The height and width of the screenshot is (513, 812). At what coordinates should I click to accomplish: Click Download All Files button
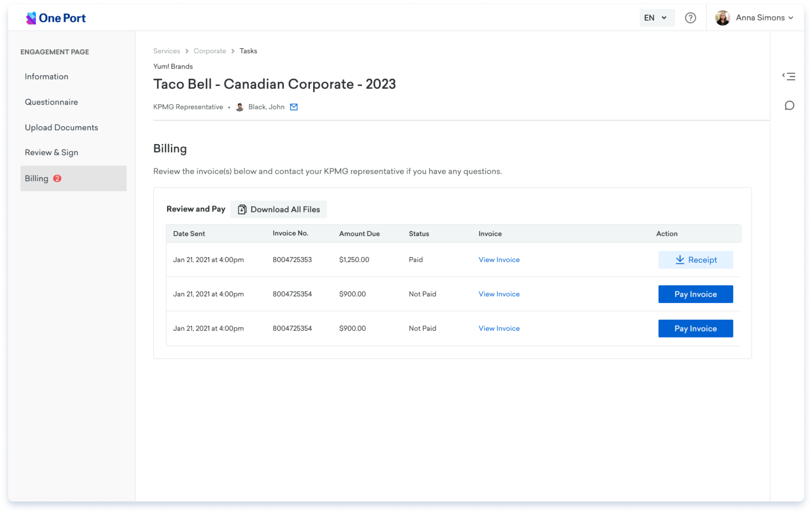279,209
